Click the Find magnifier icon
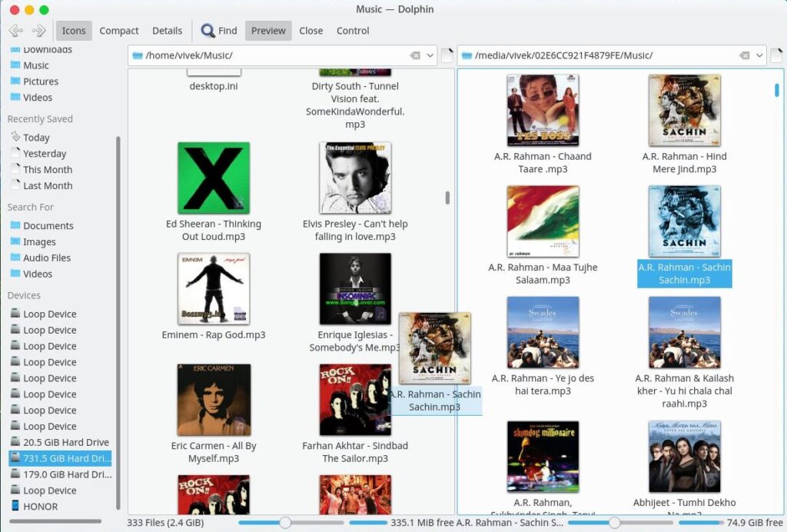787x532 pixels. pos(208,31)
